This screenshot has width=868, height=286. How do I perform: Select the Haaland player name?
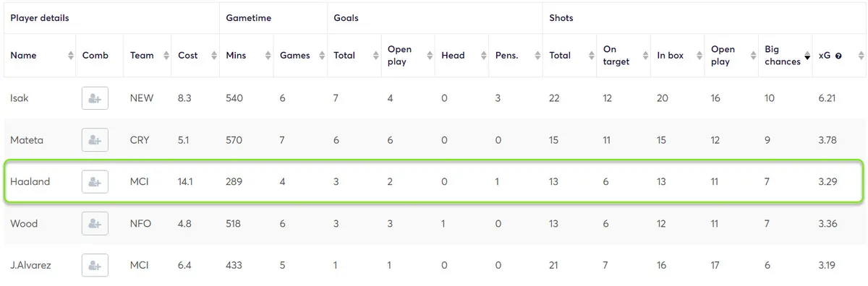click(x=30, y=182)
